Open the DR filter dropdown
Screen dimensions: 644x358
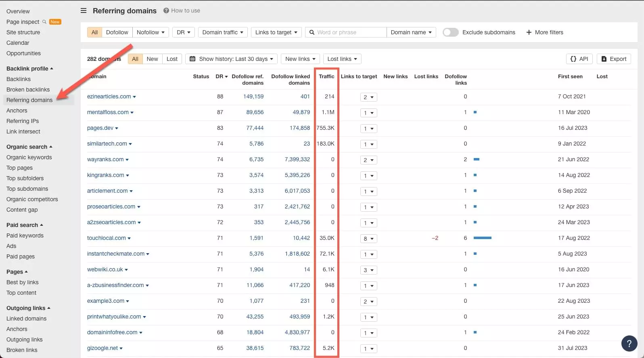tap(184, 32)
